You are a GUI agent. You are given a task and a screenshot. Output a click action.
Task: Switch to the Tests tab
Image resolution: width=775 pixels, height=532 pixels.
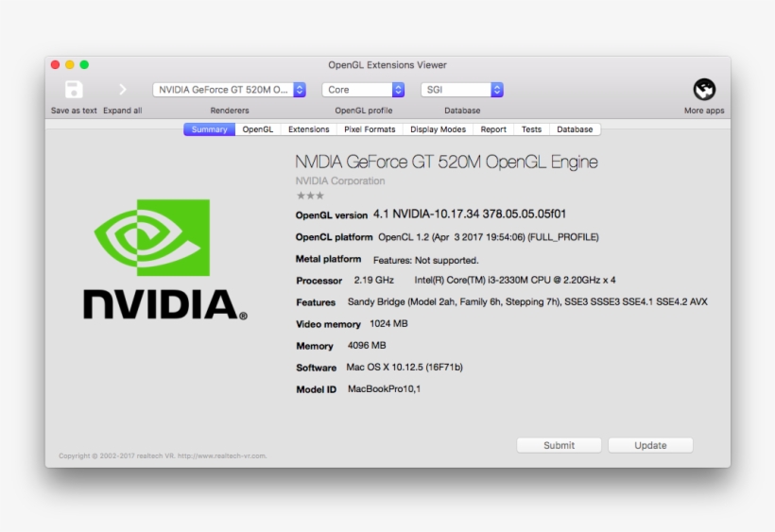(531, 129)
